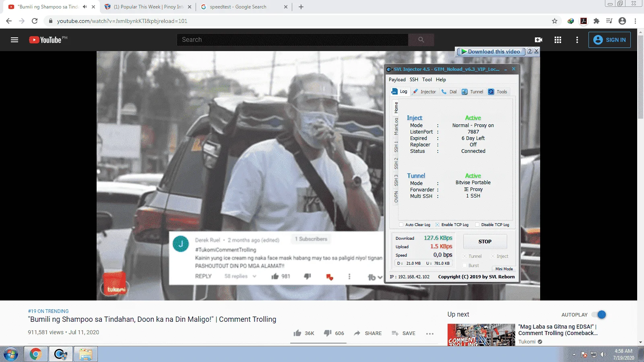The image size is (644, 362).
Task: Switch to the Popular This Week browser tab
Action: point(148,7)
